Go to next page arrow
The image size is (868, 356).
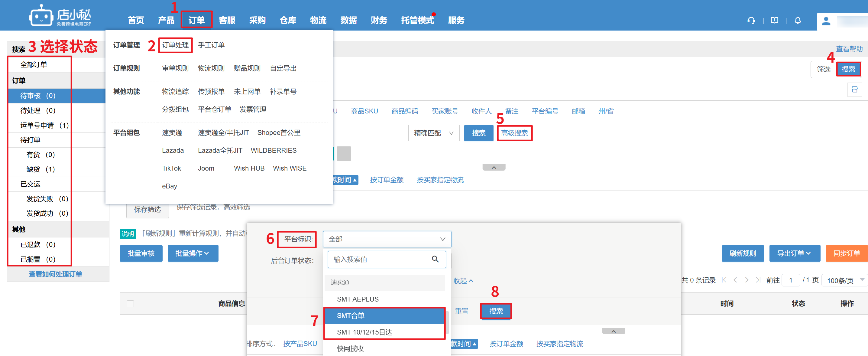tap(747, 280)
